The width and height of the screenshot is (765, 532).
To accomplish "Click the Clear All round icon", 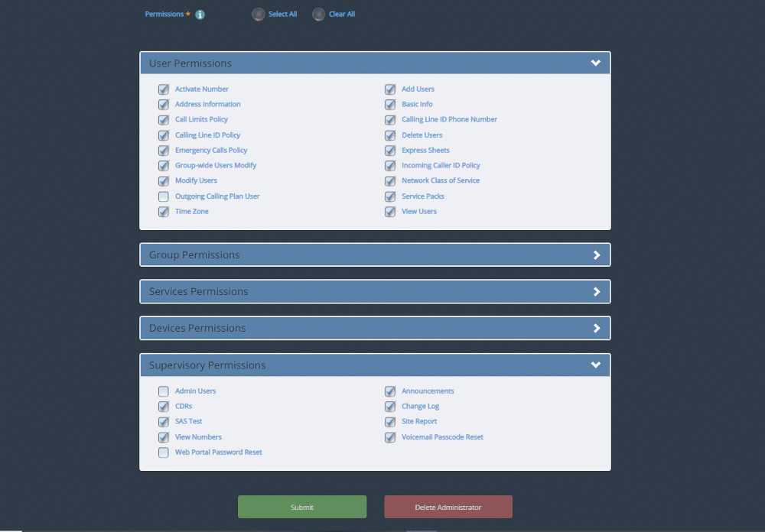I will tap(319, 15).
